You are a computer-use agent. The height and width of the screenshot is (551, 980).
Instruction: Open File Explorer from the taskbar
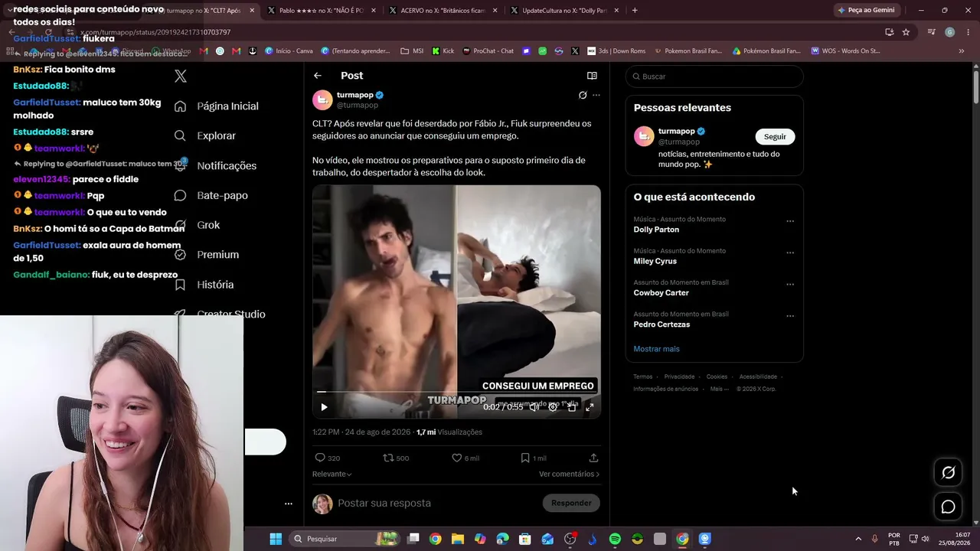tap(457, 539)
